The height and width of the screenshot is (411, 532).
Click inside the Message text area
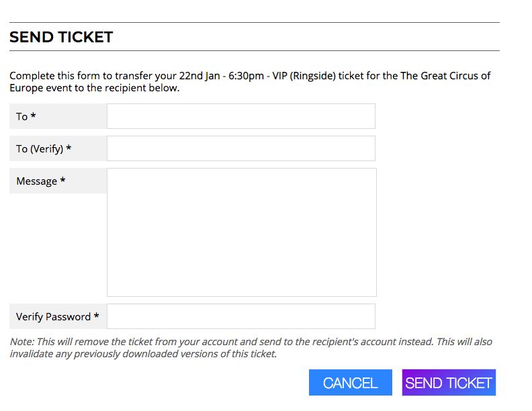point(241,232)
